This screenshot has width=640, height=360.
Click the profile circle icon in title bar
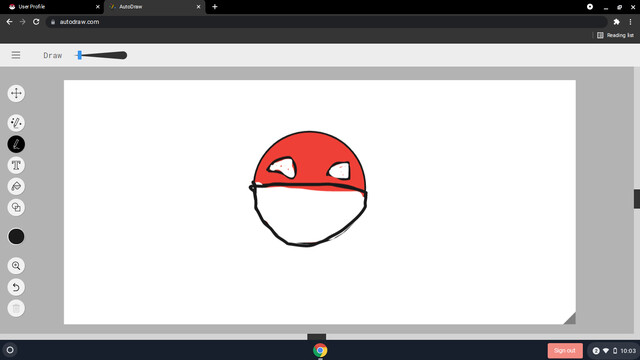point(590,7)
